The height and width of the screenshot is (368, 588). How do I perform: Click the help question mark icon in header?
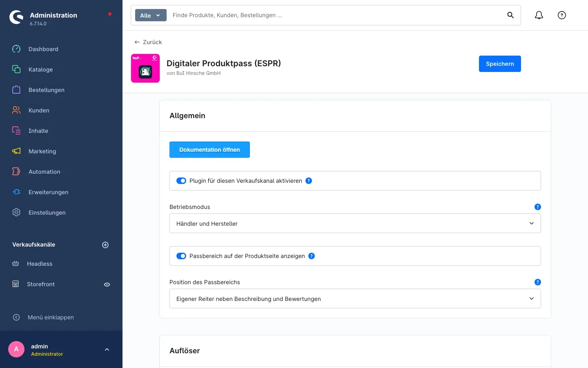pyautogui.click(x=562, y=15)
